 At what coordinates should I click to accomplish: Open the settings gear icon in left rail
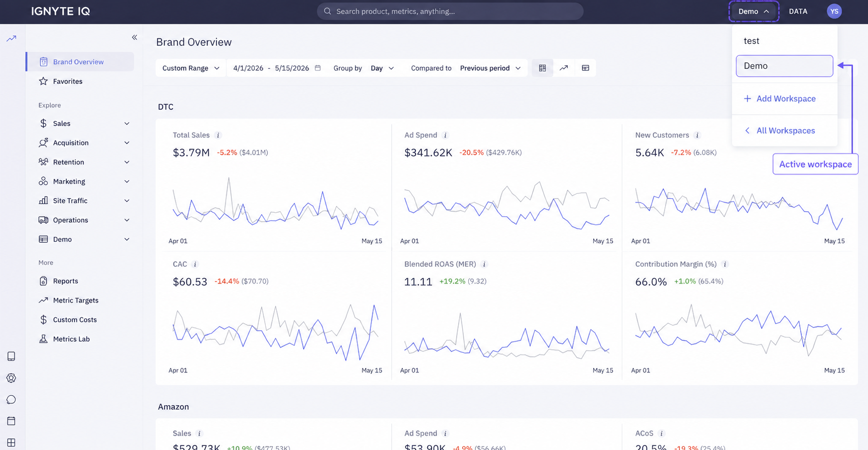pyautogui.click(x=11, y=378)
